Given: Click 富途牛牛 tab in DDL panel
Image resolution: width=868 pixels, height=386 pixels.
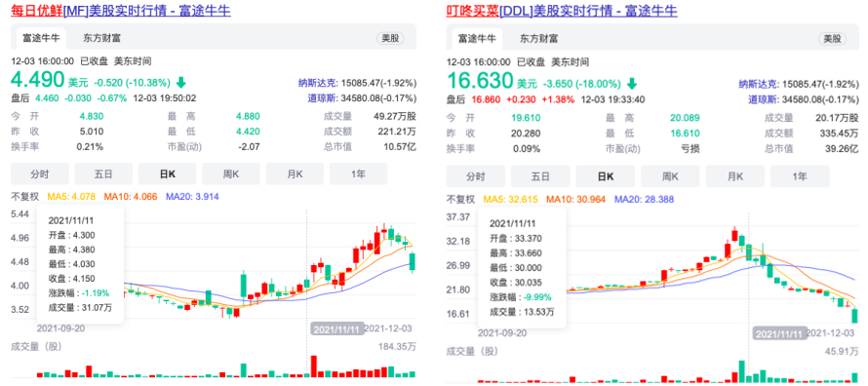Looking at the screenshot, I should [476, 38].
